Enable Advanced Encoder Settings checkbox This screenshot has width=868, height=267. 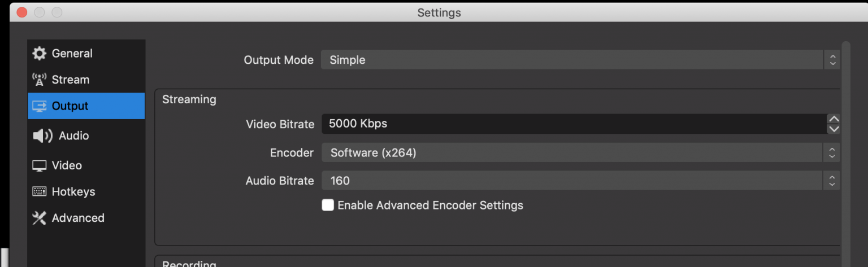[x=328, y=205]
